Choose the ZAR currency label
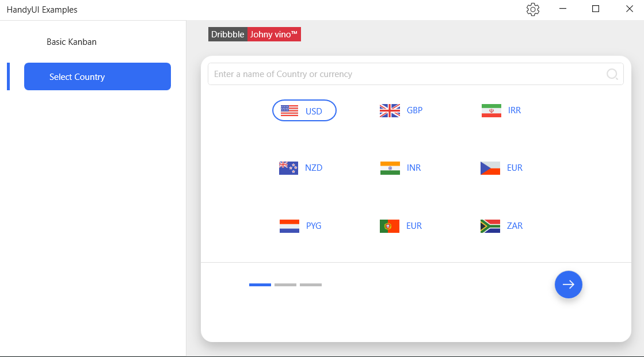The width and height of the screenshot is (644, 357). (515, 226)
